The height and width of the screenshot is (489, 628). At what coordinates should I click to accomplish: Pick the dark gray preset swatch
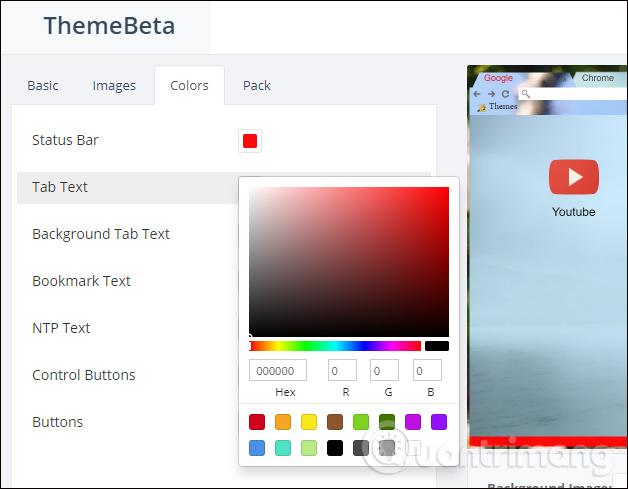tap(361, 448)
